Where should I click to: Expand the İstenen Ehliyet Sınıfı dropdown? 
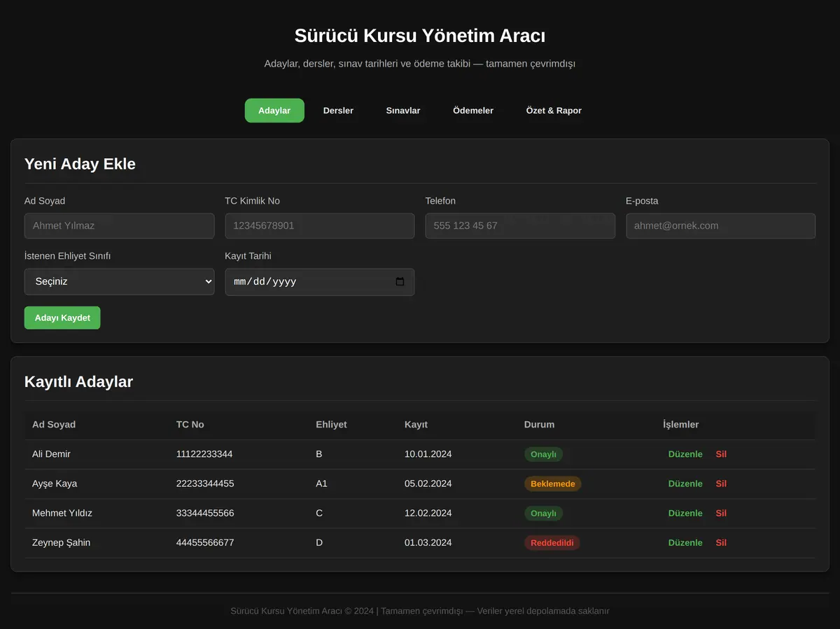click(x=120, y=281)
